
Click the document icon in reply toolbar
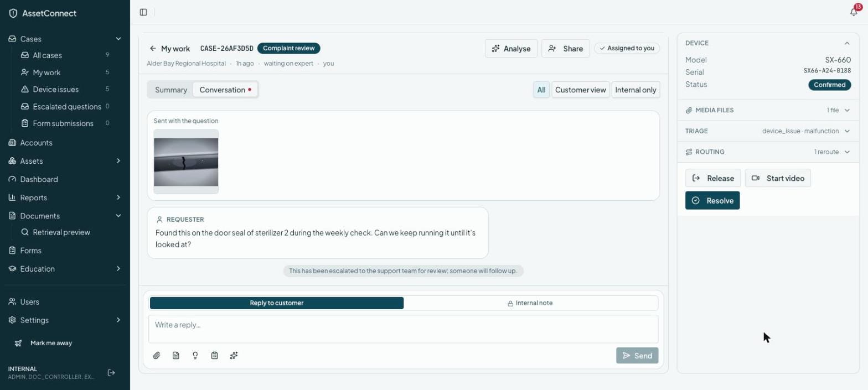coord(176,356)
